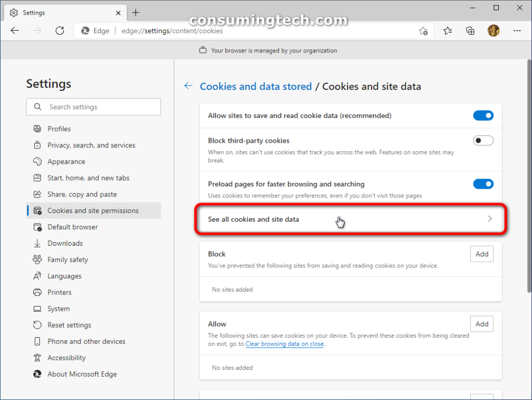Image resolution: width=532 pixels, height=400 pixels.
Task: Click the Downloads arrow icon
Action: [37, 243]
